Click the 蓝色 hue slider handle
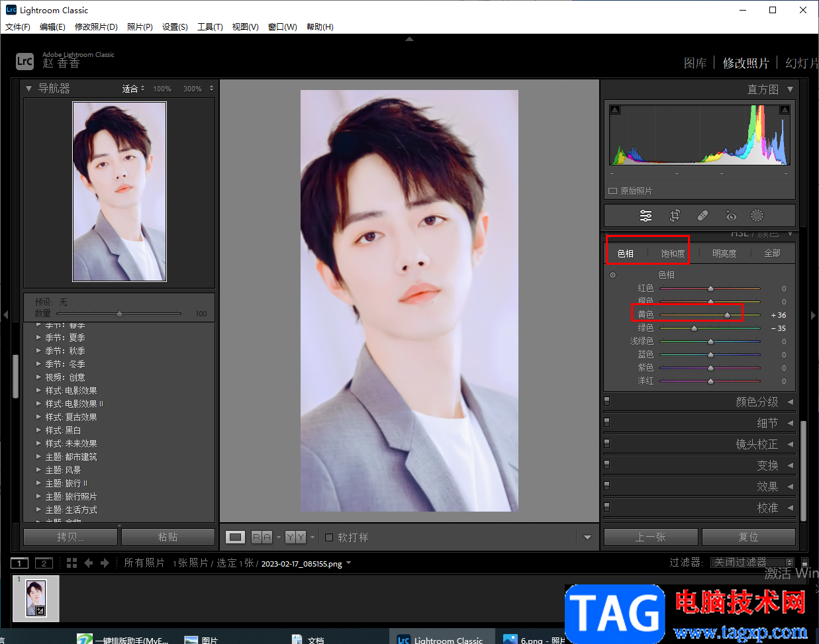The image size is (819, 644). coord(710,355)
